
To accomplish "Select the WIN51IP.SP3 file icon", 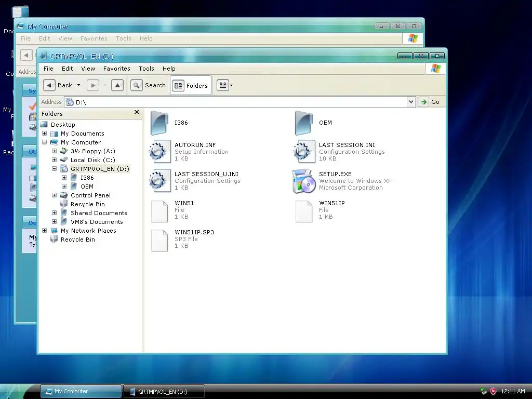I will point(159,241).
